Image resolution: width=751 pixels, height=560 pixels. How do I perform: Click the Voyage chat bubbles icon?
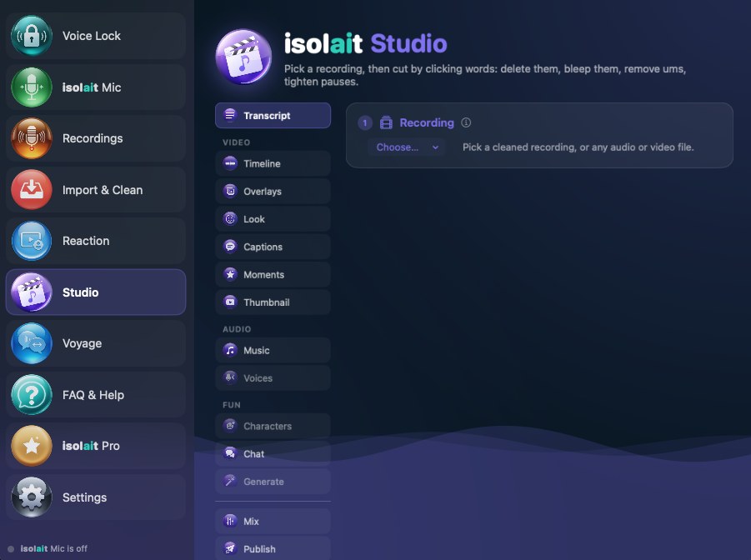click(x=32, y=343)
